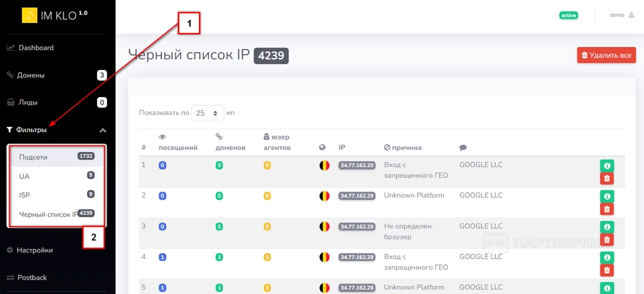Click the Домены count badge 3

coord(102,75)
